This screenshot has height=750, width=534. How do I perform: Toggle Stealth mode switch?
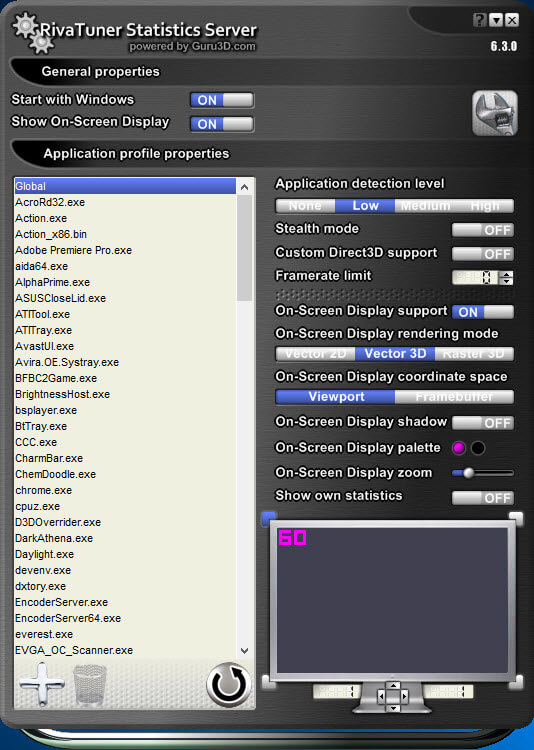tap(483, 230)
